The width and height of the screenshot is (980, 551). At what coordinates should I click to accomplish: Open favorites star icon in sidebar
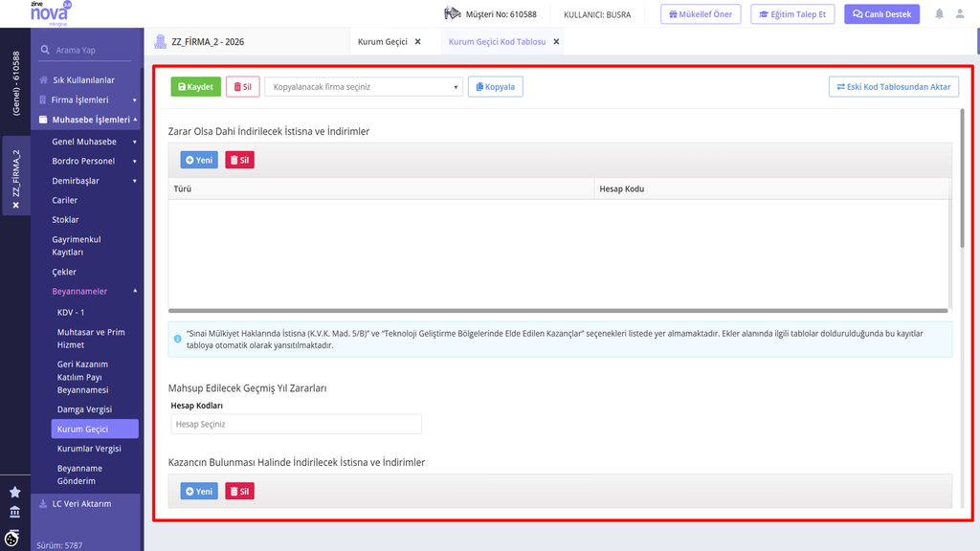[x=15, y=493]
